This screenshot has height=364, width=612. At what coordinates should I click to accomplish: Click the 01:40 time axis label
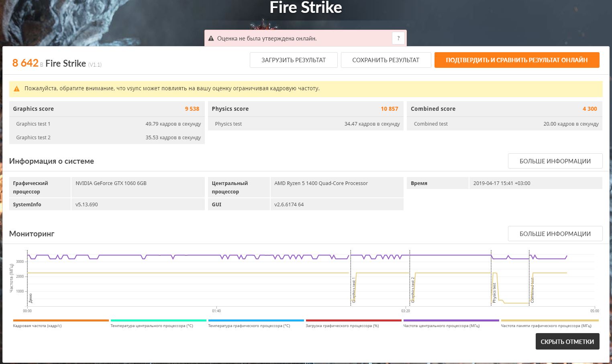216,311
